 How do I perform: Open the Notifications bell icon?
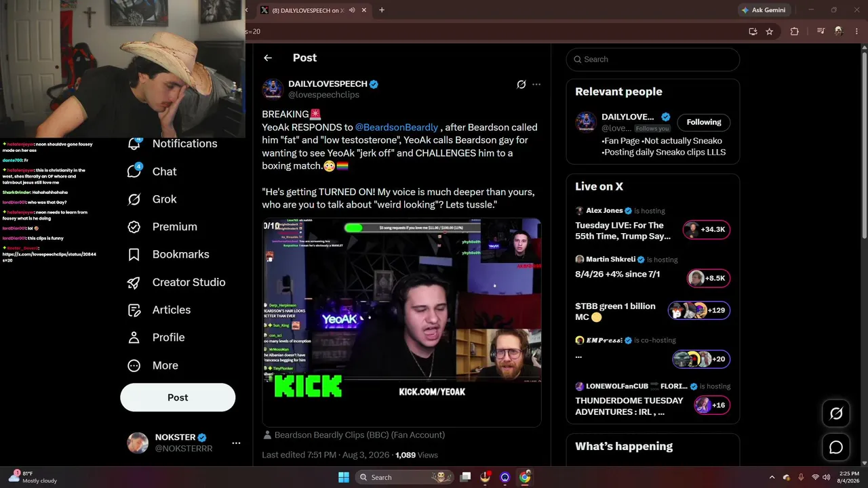tap(134, 143)
